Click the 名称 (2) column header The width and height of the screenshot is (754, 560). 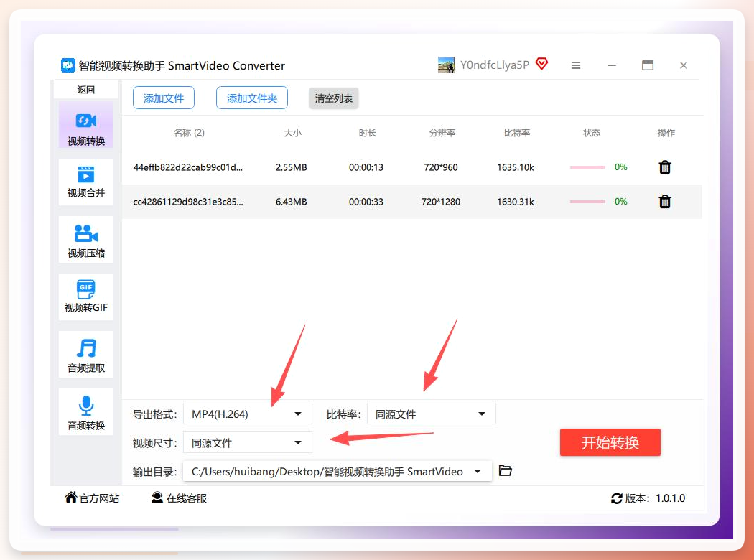pyautogui.click(x=189, y=133)
